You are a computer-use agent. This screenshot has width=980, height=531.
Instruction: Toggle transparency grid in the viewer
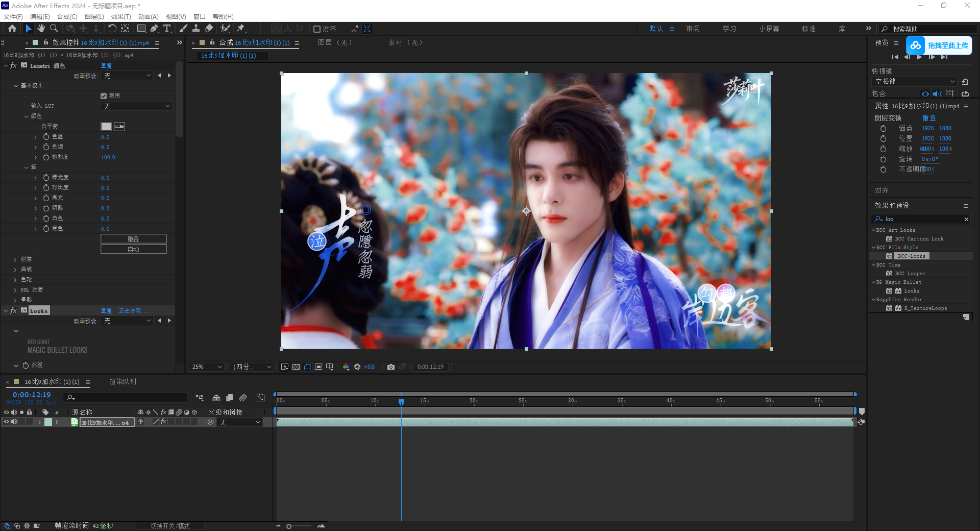pos(296,367)
